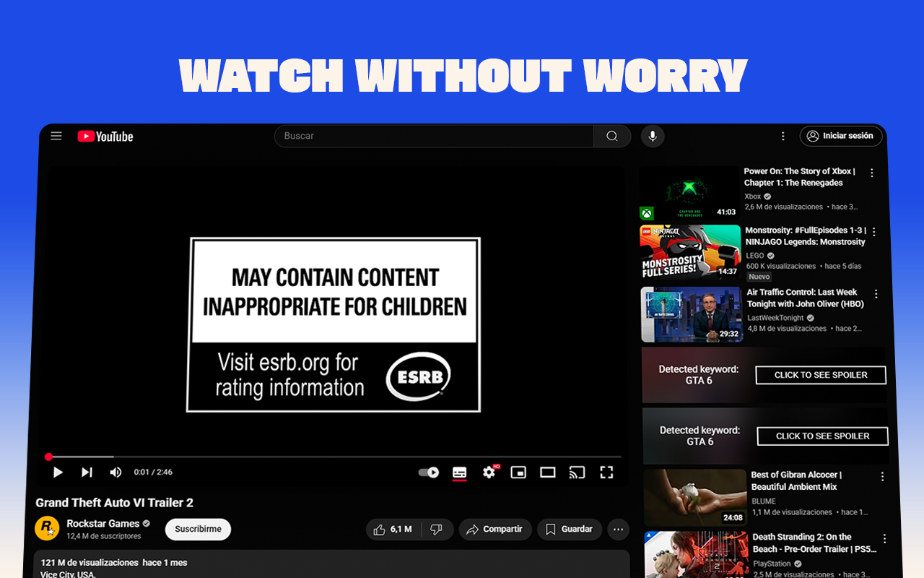Go to the YouTube home logo
924x578 pixels.
[105, 136]
